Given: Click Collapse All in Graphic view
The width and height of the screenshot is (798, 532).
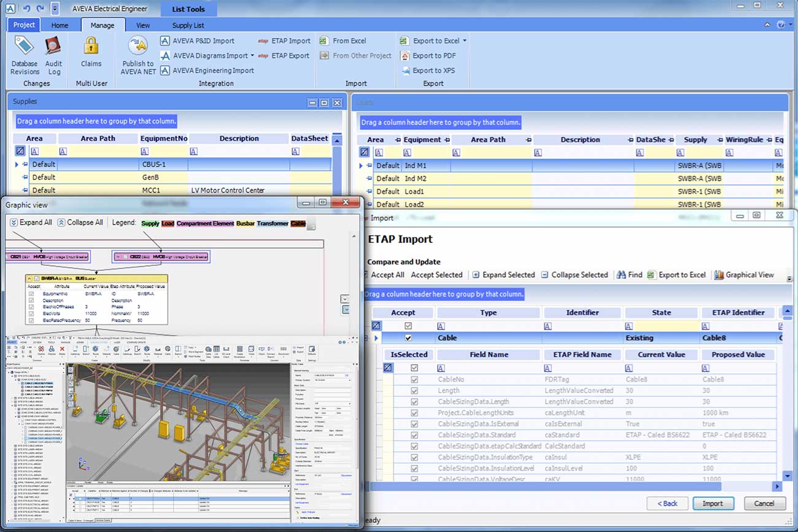Looking at the screenshot, I should click(x=80, y=223).
